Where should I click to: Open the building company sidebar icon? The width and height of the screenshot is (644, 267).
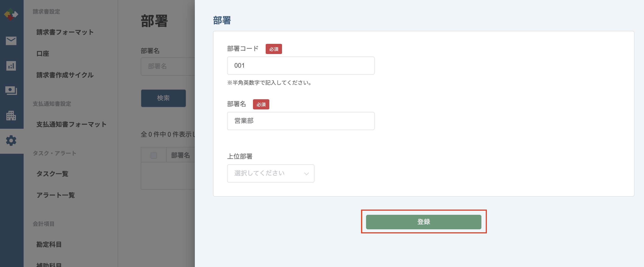click(11, 116)
